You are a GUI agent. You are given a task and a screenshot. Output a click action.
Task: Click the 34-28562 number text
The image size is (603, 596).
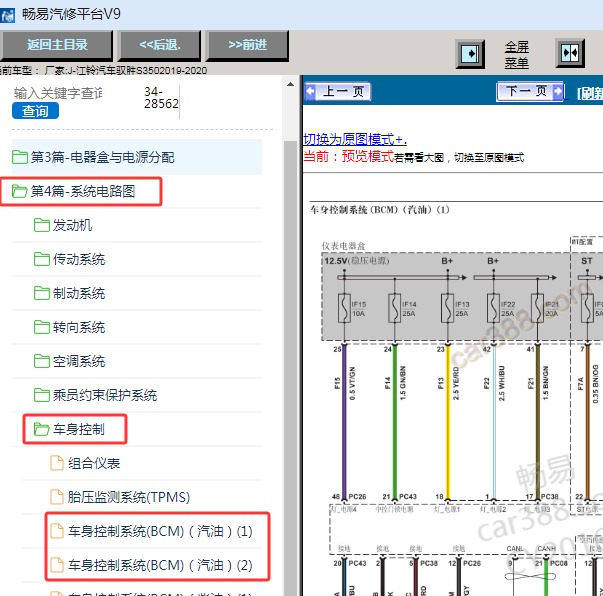(161, 98)
